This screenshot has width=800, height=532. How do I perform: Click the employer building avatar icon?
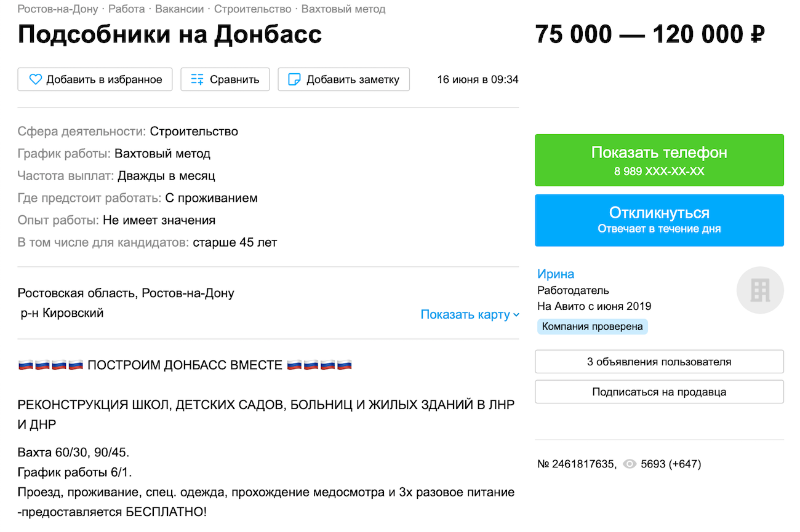[x=760, y=290]
